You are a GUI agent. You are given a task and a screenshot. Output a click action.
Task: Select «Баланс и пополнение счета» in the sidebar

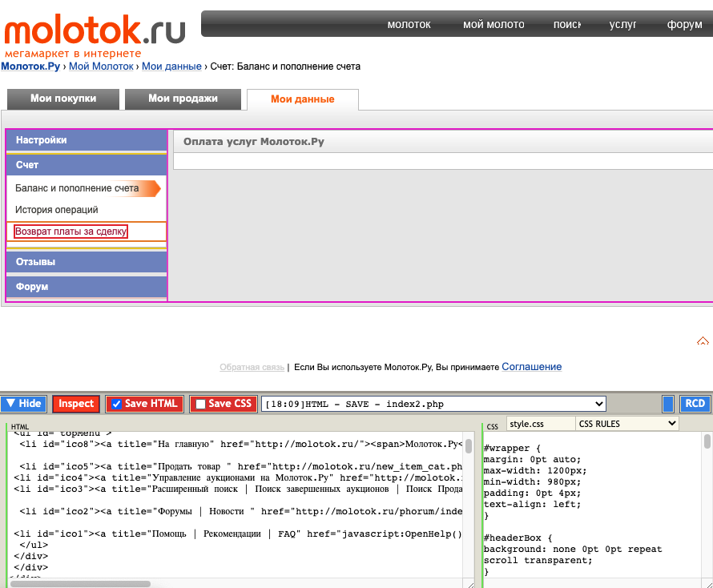click(77, 188)
